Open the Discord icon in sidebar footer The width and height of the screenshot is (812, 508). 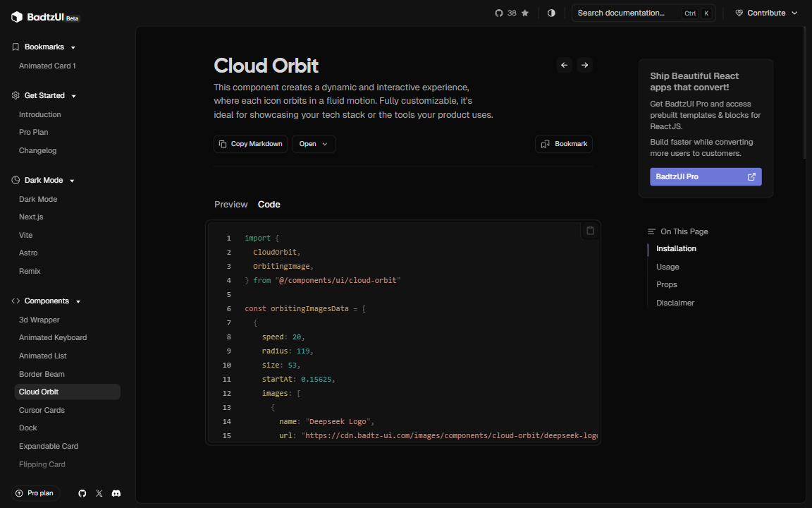pos(116,493)
